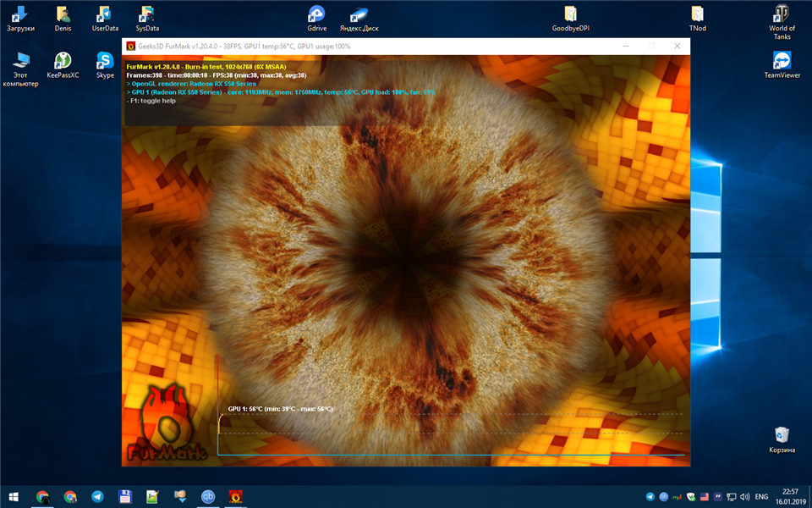Viewport: 812px width, 508px height.
Task: Click the purple quotation-mark tray icon
Action: click(x=718, y=497)
